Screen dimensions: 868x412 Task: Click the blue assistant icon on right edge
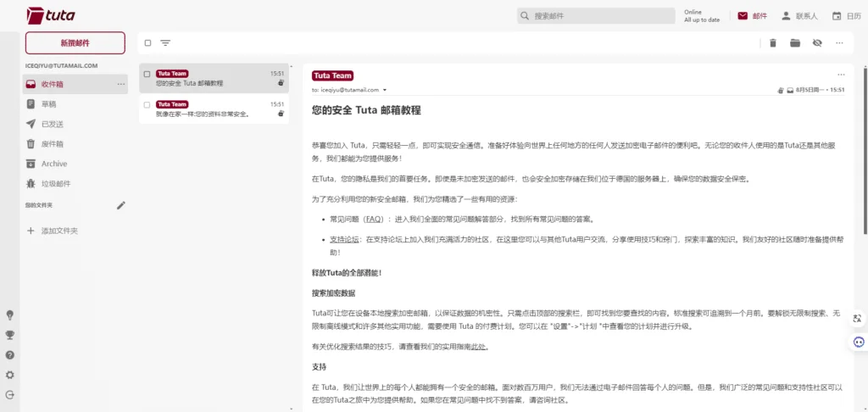(859, 342)
